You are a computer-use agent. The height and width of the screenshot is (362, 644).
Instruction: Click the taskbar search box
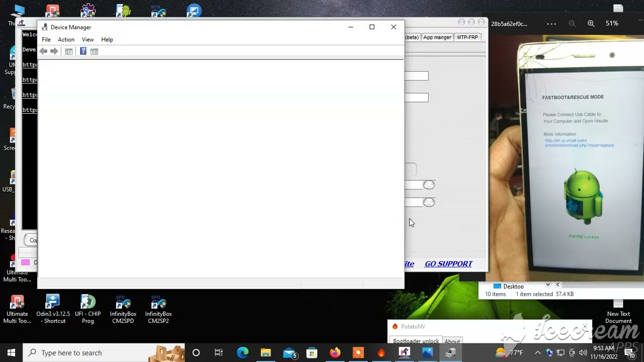104,353
